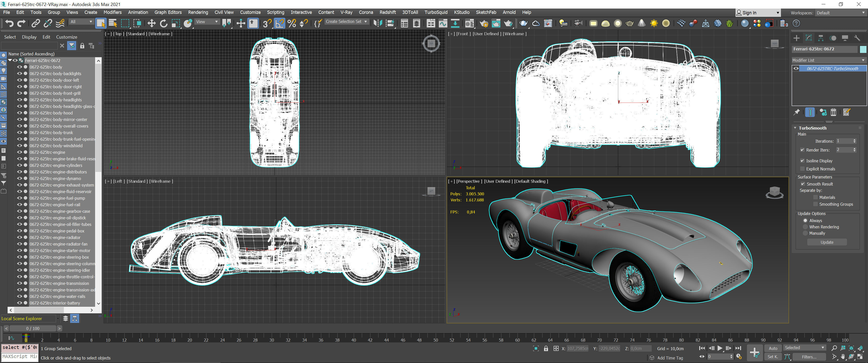Open Select by Name dialog
Screen dimensions: 868x363
coord(113,23)
